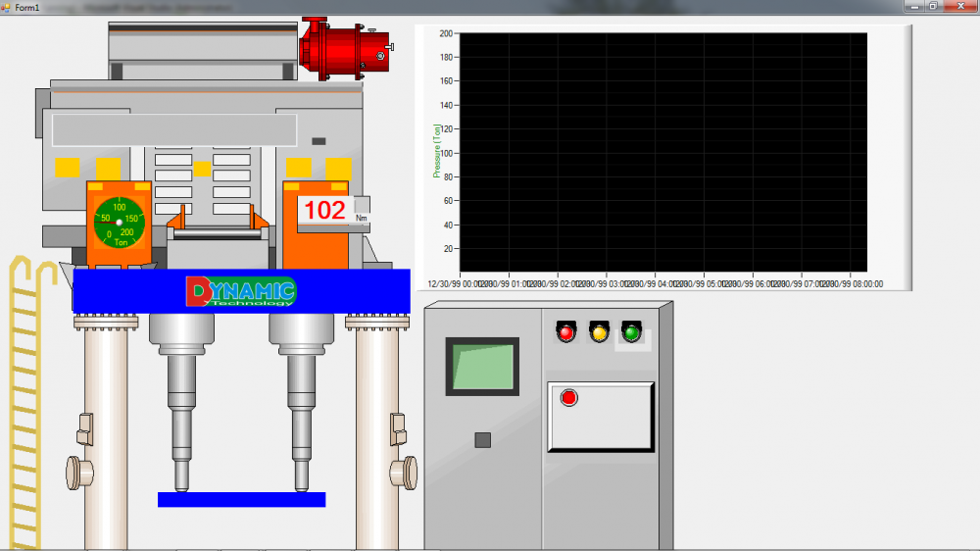Restore down the Form1 window
Image resolution: width=980 pixels, height=551 pixels.
[x=933, y=6]
